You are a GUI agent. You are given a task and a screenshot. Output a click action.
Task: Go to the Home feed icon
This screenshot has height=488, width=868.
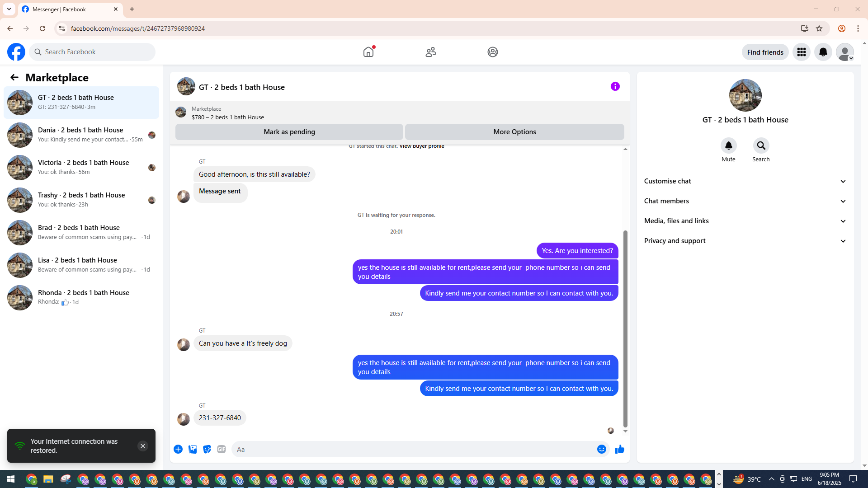368,52
